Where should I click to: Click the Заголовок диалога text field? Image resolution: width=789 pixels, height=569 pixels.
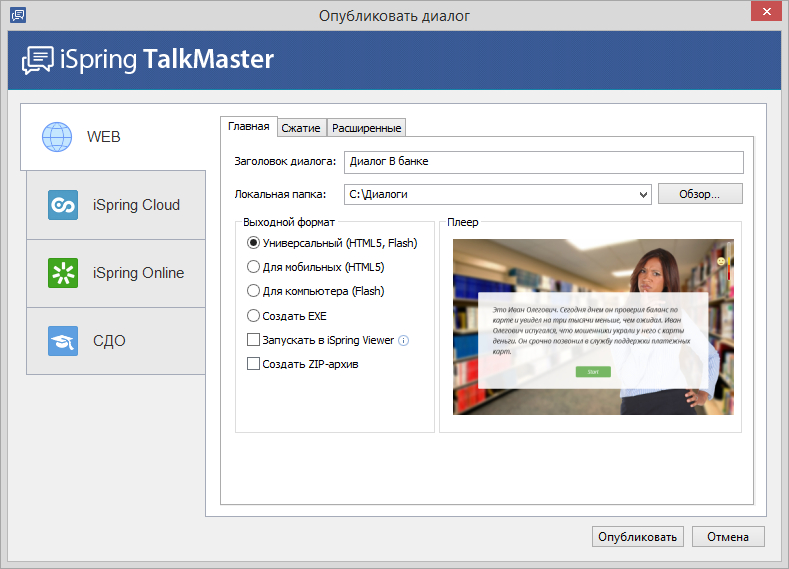pos(543,162)
